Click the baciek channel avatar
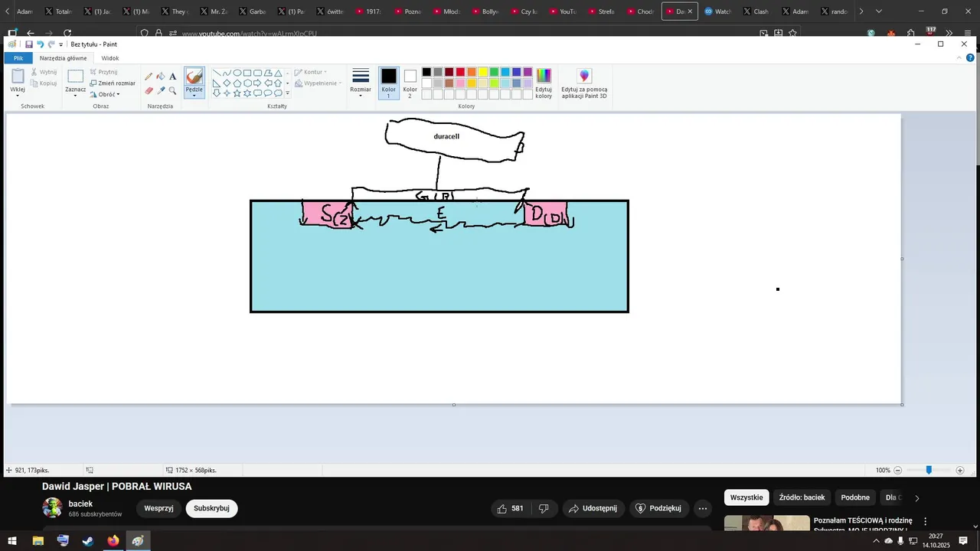This screenshot has width=980, height=551. pyautogui.click(x=52, y=508)
